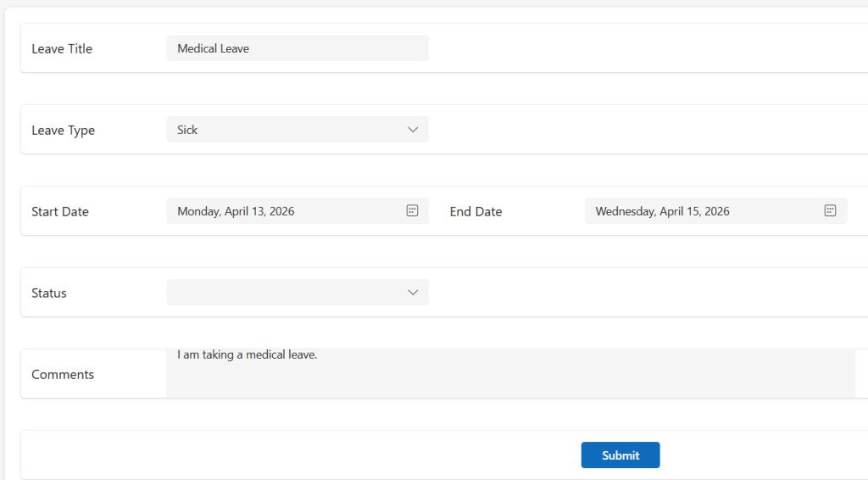Focus the Leave Title input field
Viewport: 868px width, 480px height.
[x=298, y=48]
